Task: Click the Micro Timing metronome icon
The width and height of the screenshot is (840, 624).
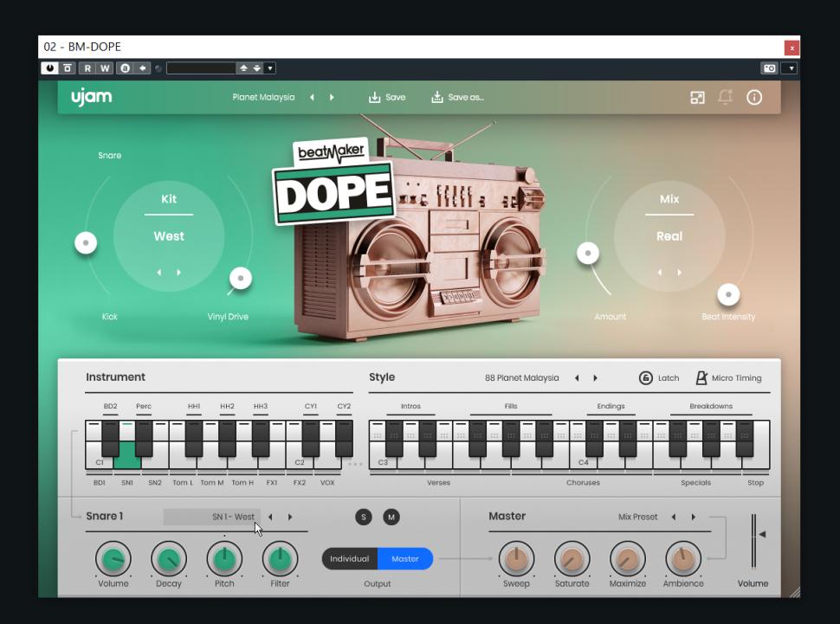Action: 701,378
